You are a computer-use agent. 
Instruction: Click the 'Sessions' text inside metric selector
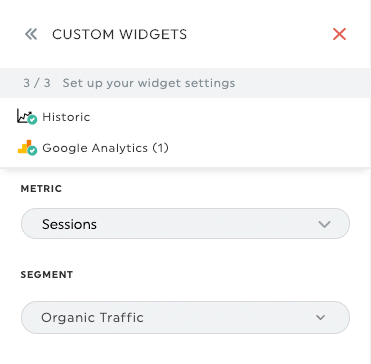69,224
